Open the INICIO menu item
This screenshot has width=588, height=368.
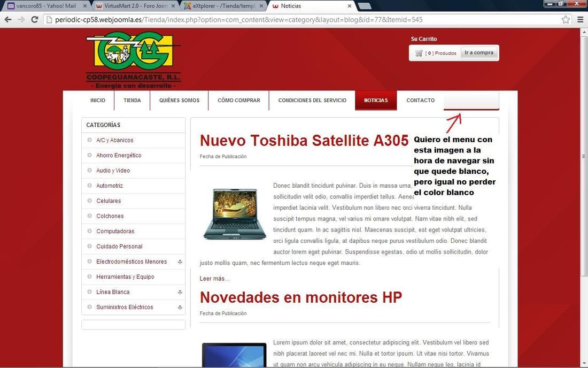(x=97, y=100)
